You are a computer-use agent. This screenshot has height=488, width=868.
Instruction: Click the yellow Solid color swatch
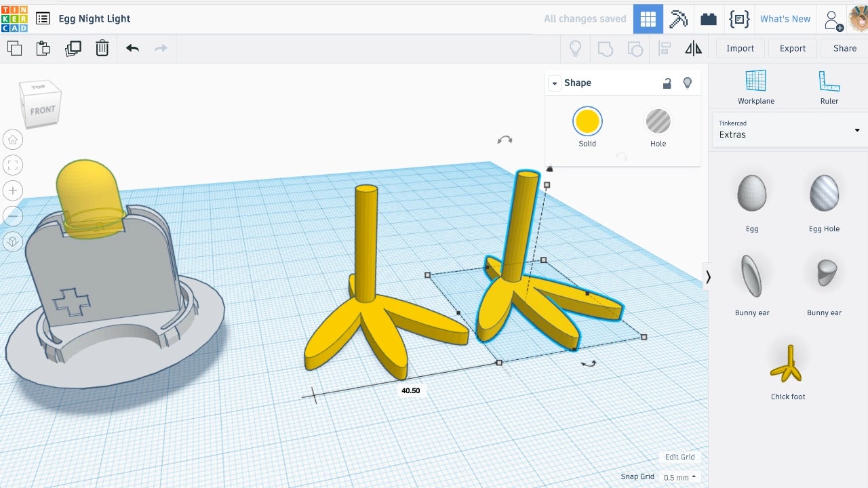point(587,122)
